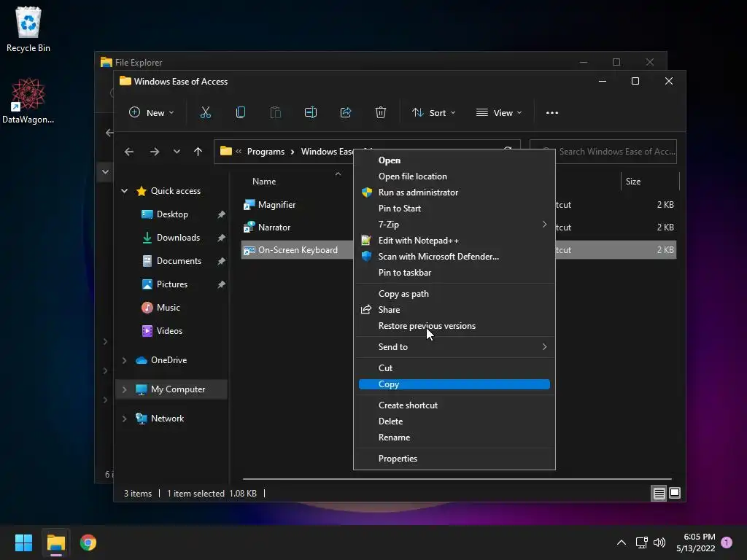The width and height of the screenshot is (747, 560).
Task: Go forward using the forward arrow
Action: pyautogui.click(x=155, y=152)
